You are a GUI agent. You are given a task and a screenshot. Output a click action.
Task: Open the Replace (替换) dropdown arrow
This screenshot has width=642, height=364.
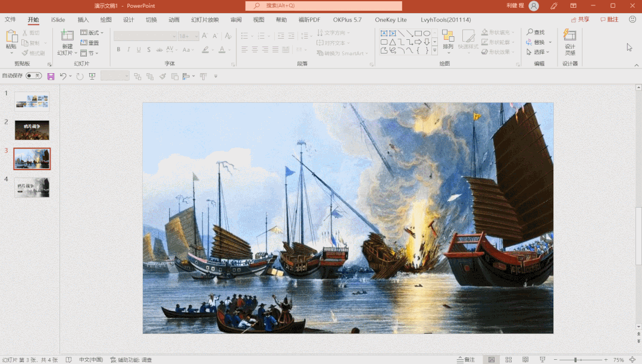coord(550,42)
